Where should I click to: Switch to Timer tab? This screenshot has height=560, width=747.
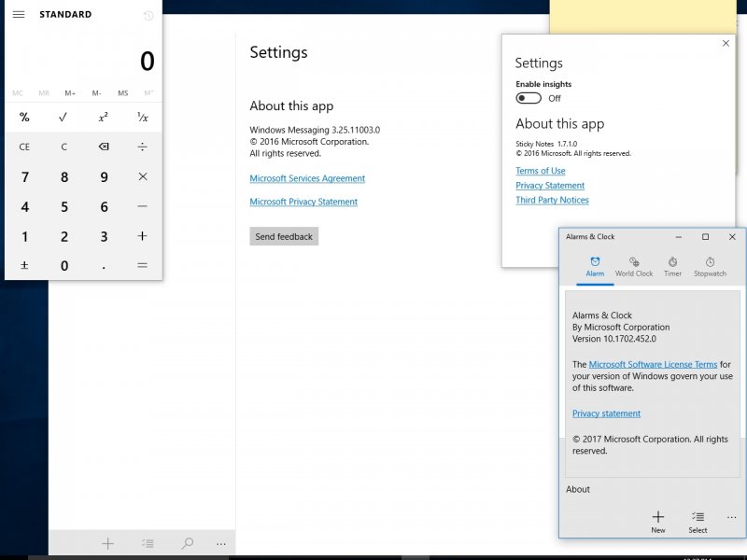[672, 267]
